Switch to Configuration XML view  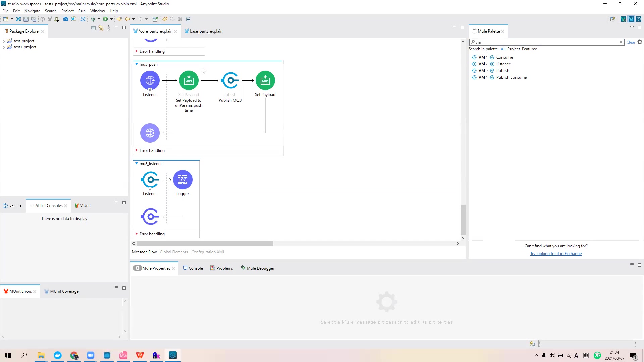click(x=208, y=252)
